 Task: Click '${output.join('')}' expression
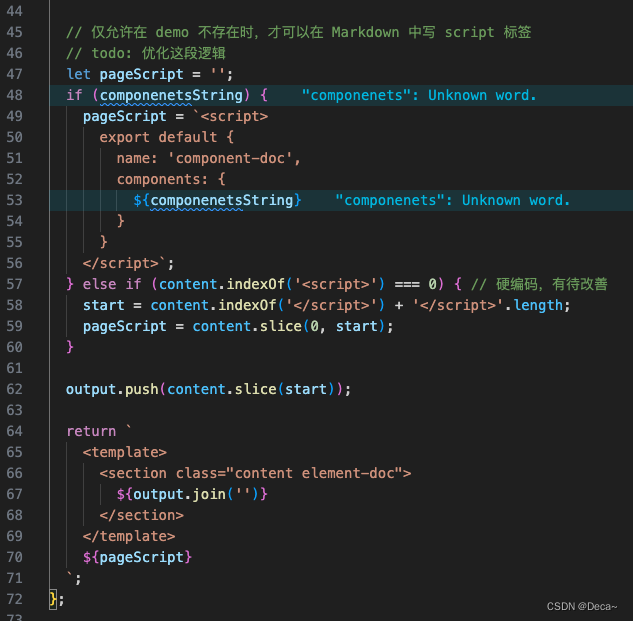pyautogui.click(x=192, y=494)
